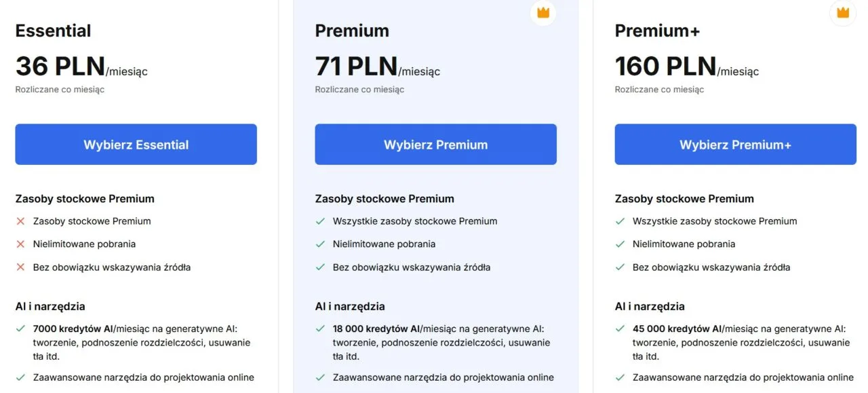Screen dimensions: 868x393
Task: Click the red X beside Essential's Zasoby stockowe Premium
Action: click(x=20, y=221)
